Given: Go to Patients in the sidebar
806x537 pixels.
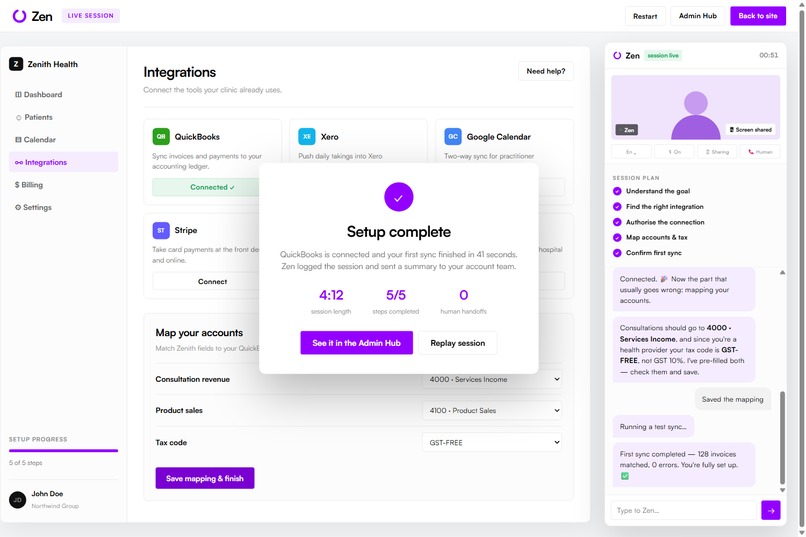Looking at the screenshot, I should coord(63,117).
